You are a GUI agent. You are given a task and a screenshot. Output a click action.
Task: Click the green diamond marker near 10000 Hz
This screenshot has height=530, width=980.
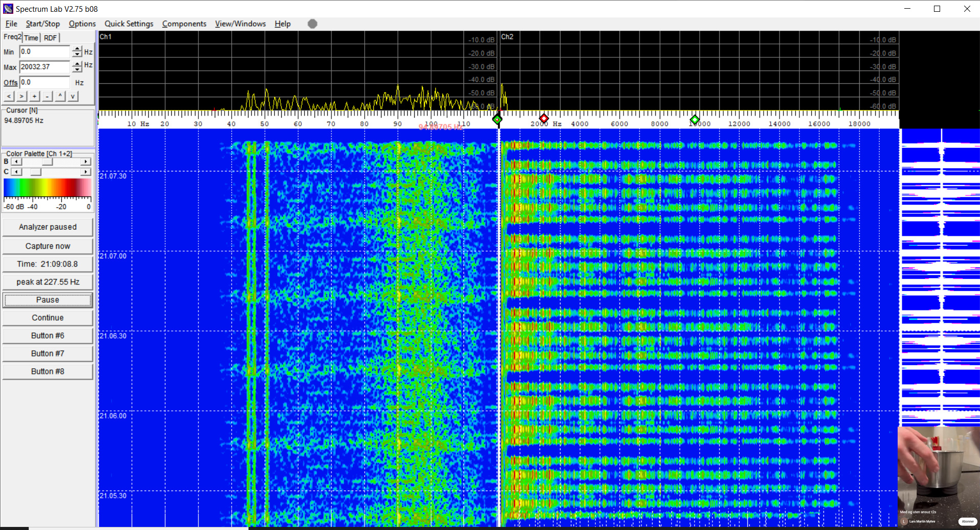(694, 120)
